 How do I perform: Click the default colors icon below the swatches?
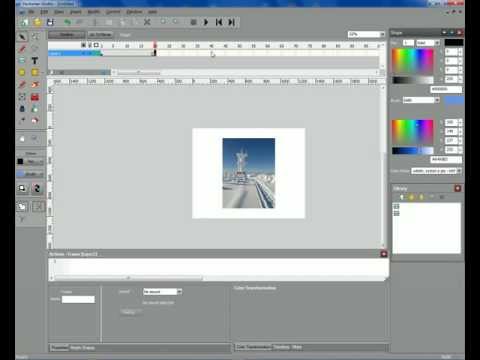point(22,189)
